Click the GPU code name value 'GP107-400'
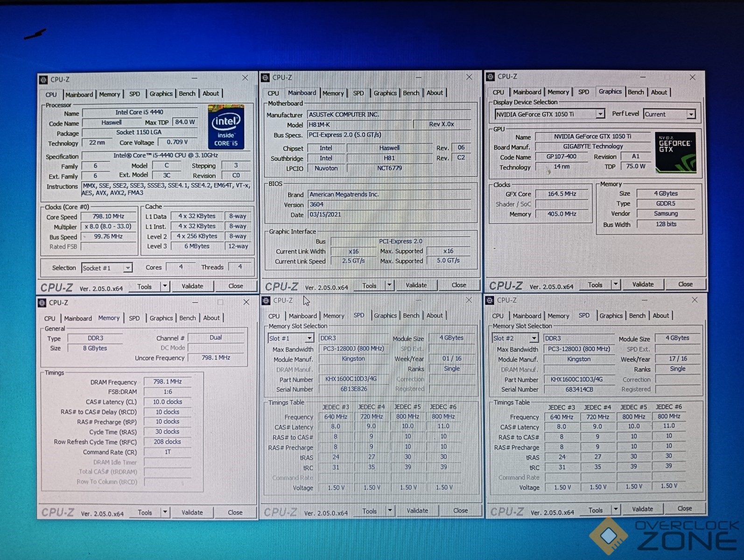Screen dimensions: 744x560 click(562, 157)
